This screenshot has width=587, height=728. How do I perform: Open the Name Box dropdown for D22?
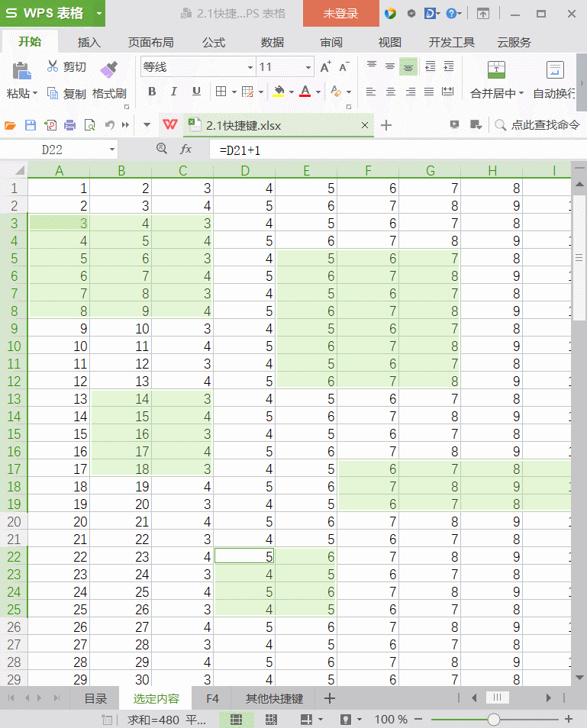click(x=112, y=150)
